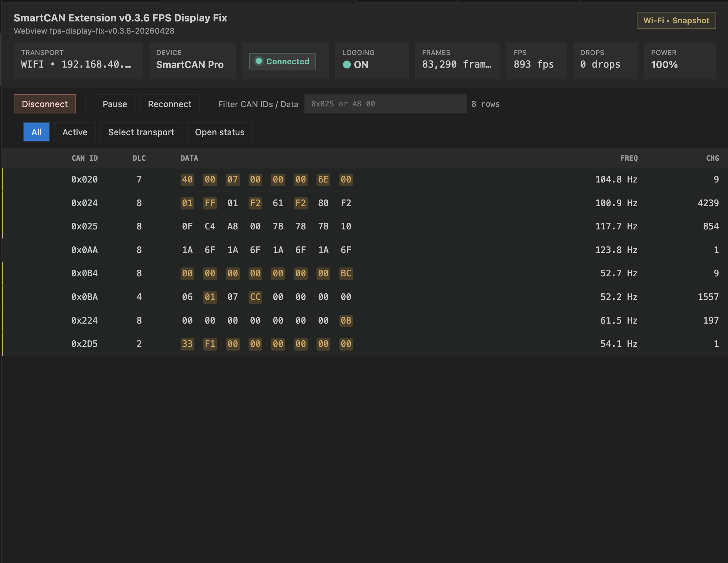
Task: Click the Transport WIFI status card
Action: click(78, 61)
